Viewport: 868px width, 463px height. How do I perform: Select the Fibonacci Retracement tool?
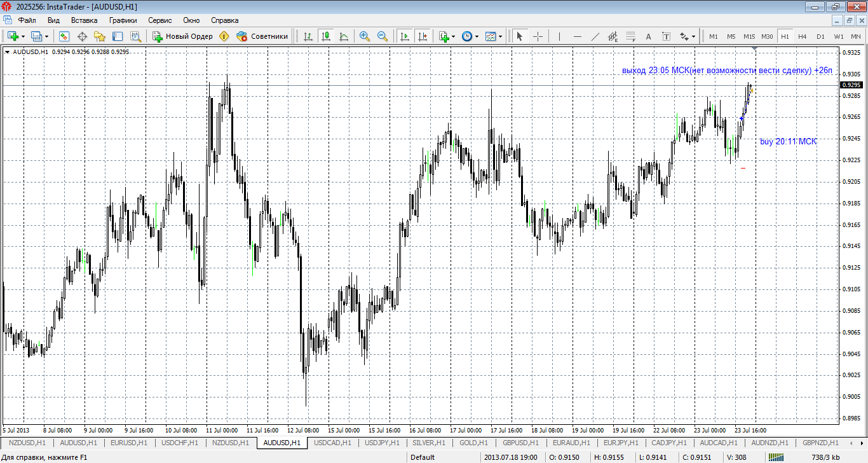[630, 36]
